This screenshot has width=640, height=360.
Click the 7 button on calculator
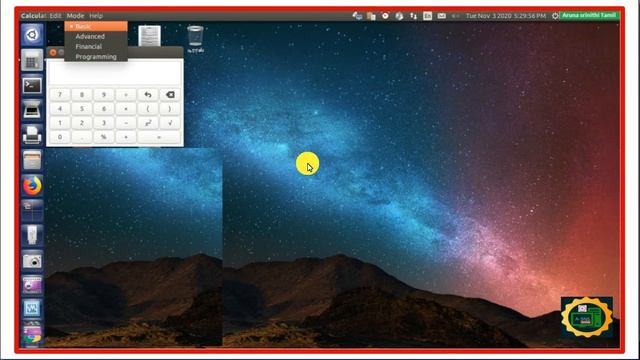60,95
